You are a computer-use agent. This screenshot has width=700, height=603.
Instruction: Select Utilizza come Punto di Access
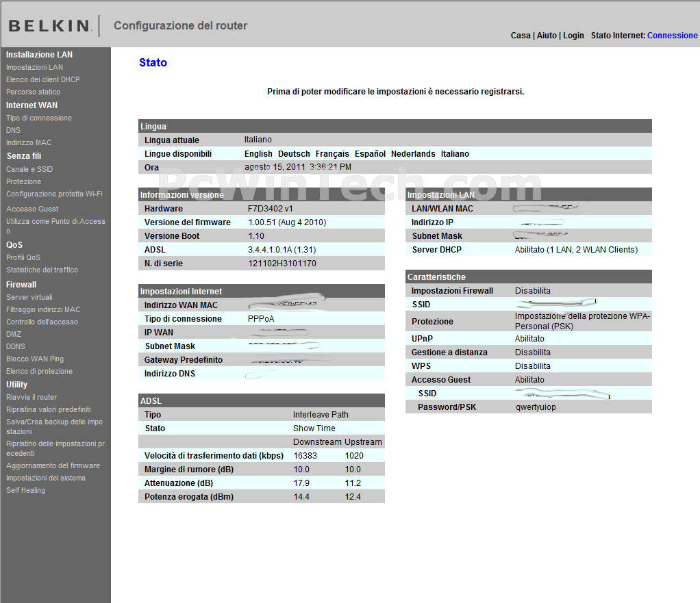click(x=55, y=226)
